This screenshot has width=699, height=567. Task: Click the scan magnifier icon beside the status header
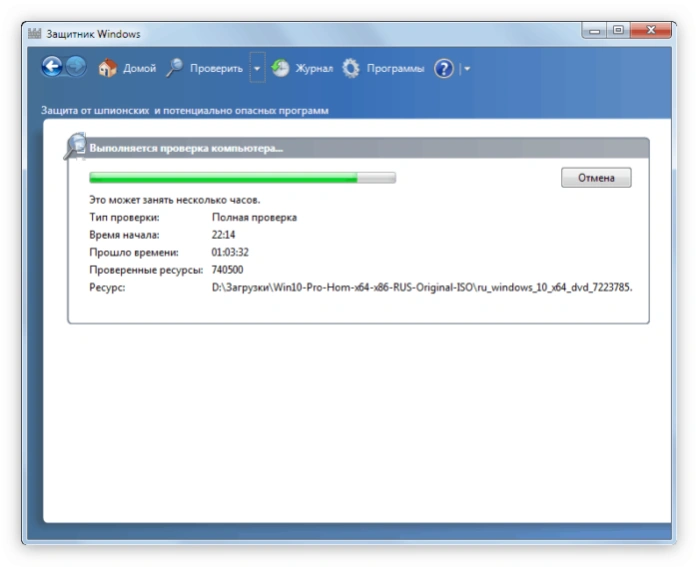(x=75, y=146)
